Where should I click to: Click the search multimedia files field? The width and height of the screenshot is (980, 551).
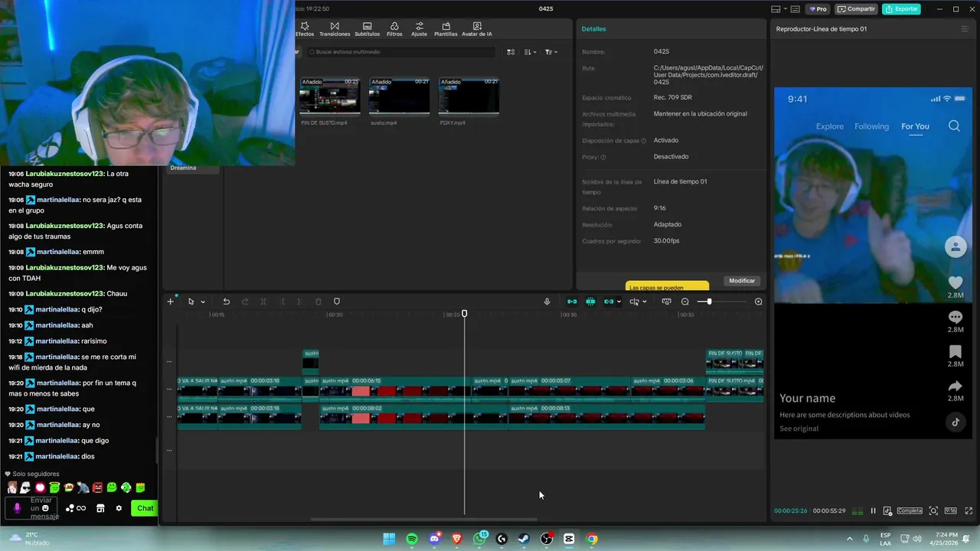click(x=400, y=52)
